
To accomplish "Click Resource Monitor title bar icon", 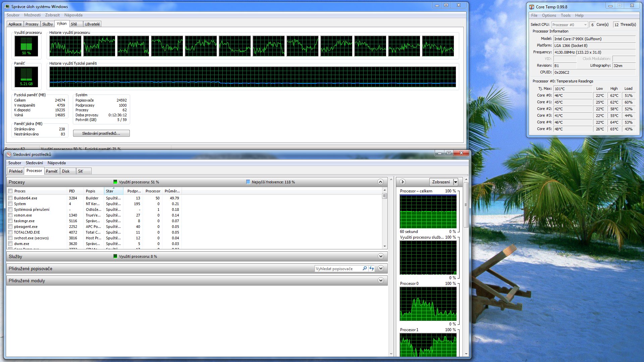I will [9, 154].
